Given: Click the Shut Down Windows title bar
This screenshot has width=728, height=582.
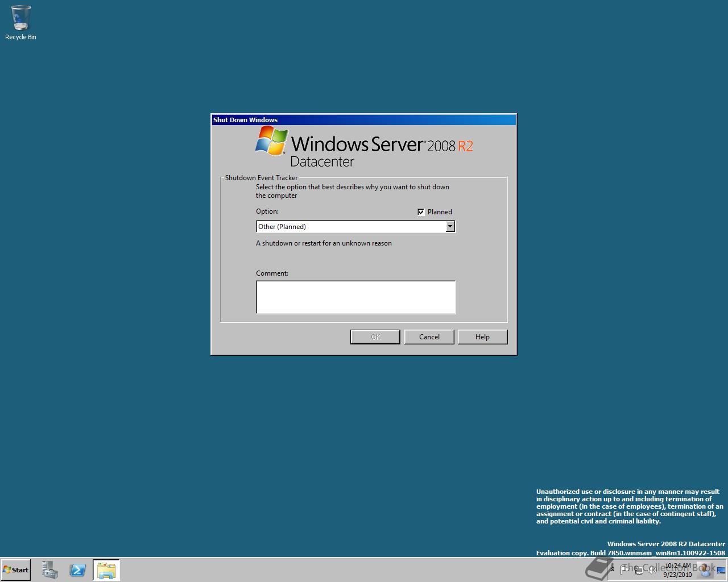Looking at the screenshot, I should click(363, 120).
